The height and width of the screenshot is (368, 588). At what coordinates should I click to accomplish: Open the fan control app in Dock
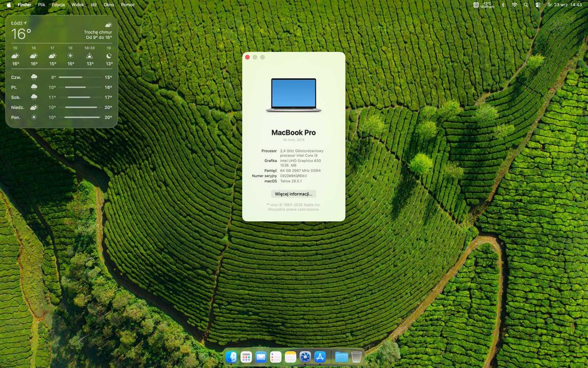pyautogui.click(x=305, y=357)
